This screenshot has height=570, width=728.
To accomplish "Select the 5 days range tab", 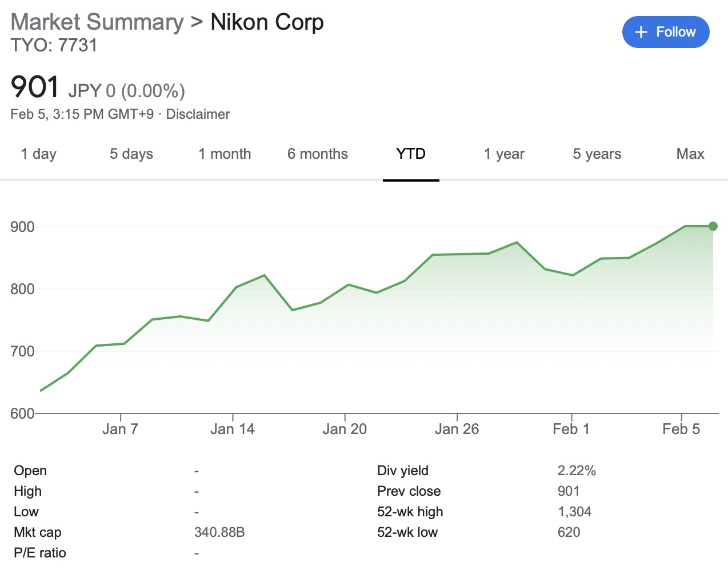I will pyautogui.click(x=131, y=154).
